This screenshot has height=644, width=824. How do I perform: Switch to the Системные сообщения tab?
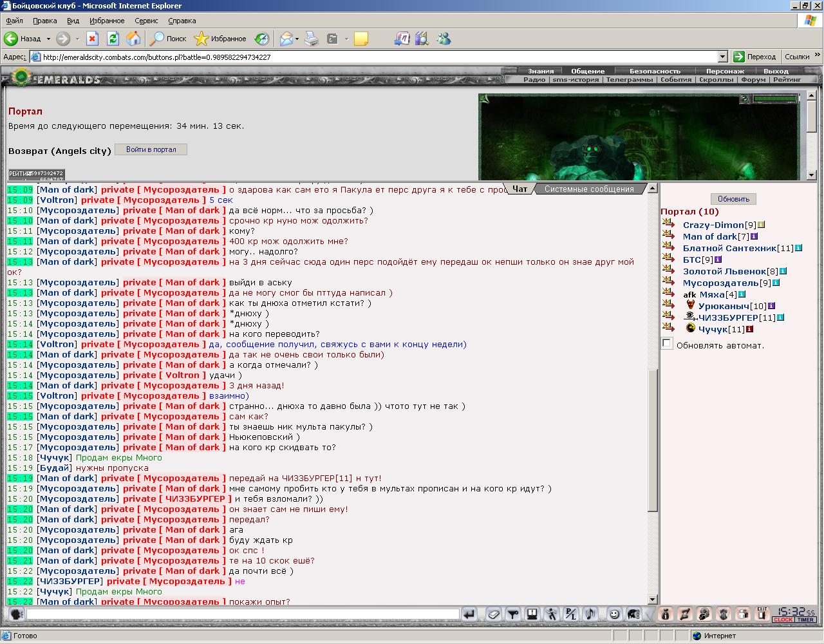(x=589, y=189)
